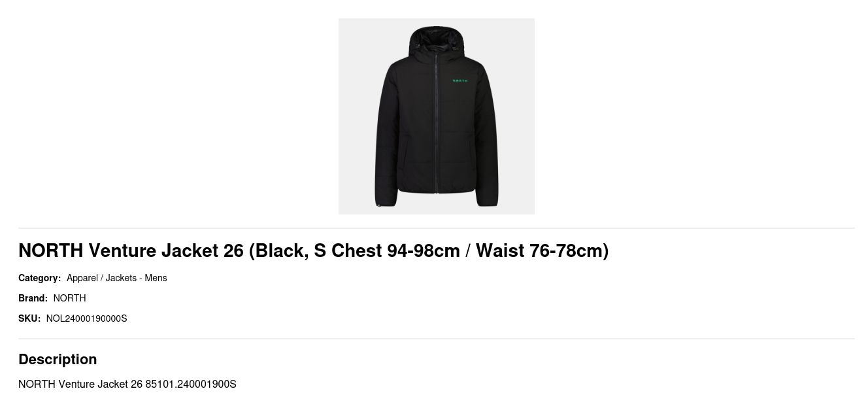This screenshot has width=868, height=410.
Task: Click the green NORTH logo on jacket
Action: tap(460, 80)
